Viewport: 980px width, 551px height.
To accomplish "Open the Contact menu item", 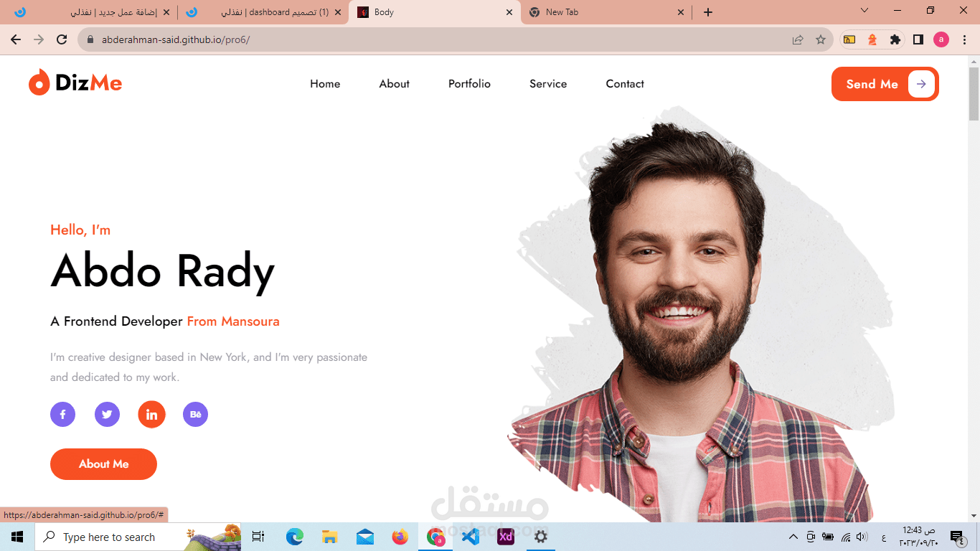I will coord(625,84).
